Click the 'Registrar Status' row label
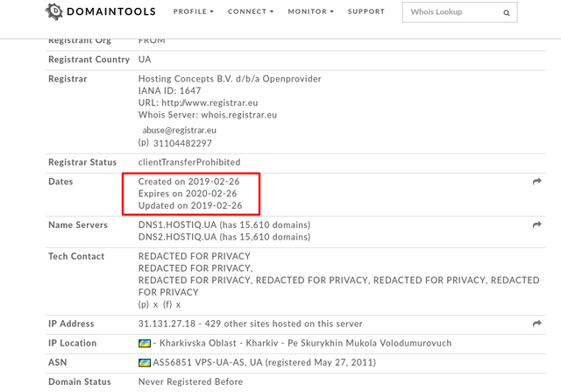 pyautogui.click(x=82, y=162)
